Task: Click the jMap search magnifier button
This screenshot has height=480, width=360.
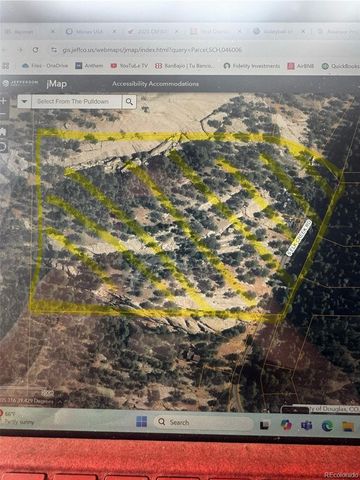Action: 129,102
